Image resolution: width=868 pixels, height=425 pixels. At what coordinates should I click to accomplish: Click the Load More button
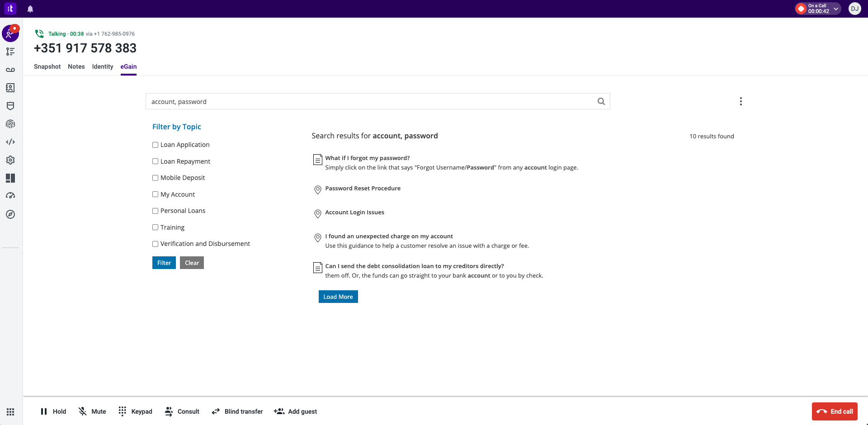338,297
